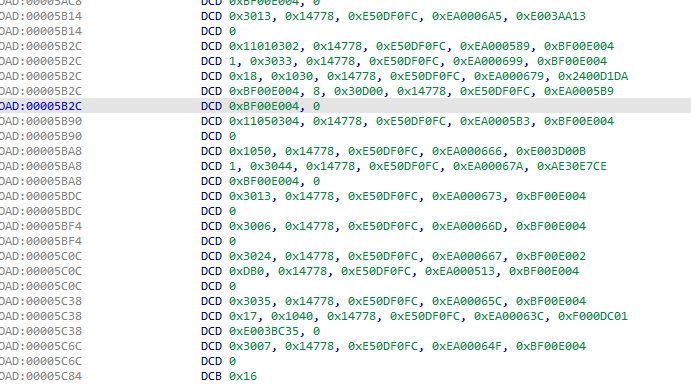This screenshot has width=691, height=387.
Task: Select the operand 0x1050
Action: [x=250, y=151]
